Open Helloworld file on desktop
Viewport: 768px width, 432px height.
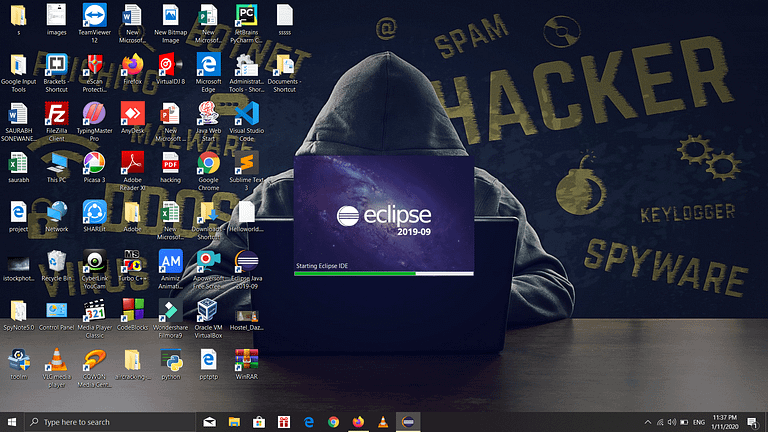coord(246,216)
